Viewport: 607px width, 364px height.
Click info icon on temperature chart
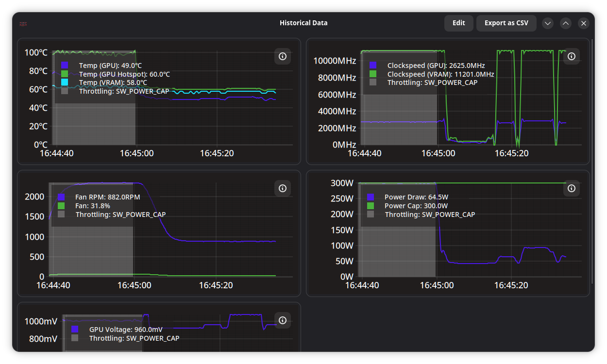coord(283,56)
